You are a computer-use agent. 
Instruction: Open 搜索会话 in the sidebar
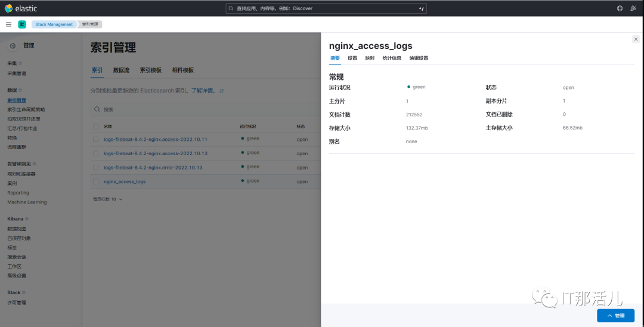click(x=17, y=257)
